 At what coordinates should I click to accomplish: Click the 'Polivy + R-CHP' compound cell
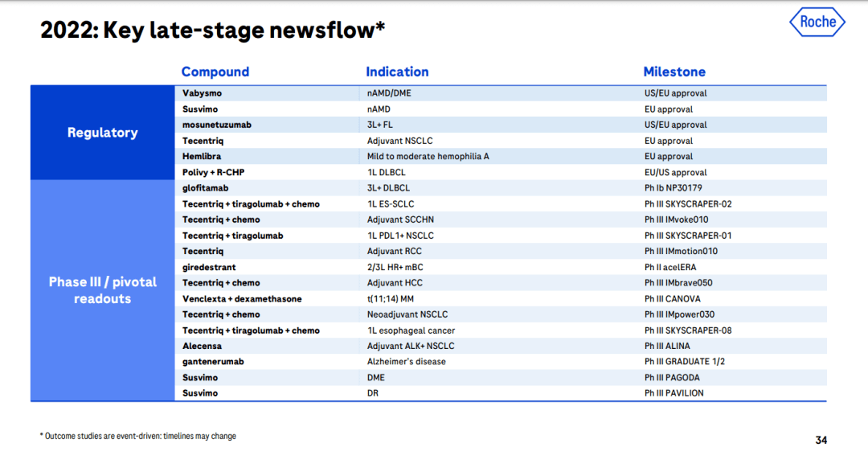214,172
